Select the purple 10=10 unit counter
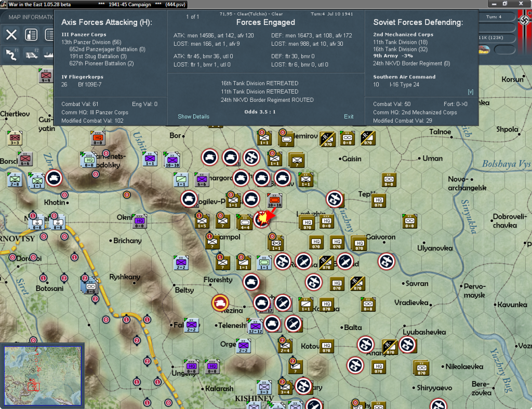532x409 pixels. coord(171,160)
